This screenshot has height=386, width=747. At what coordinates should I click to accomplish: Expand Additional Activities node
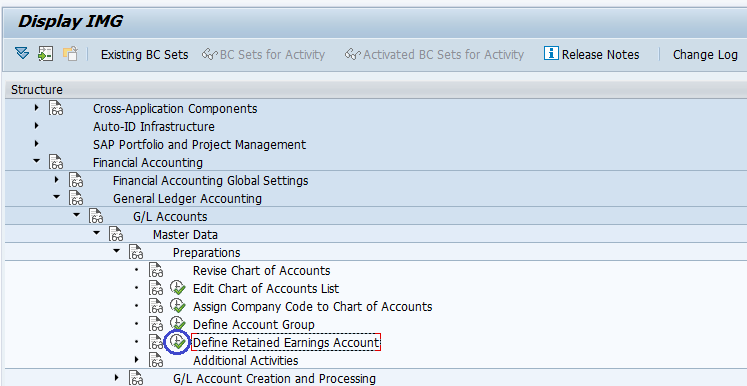137,360
